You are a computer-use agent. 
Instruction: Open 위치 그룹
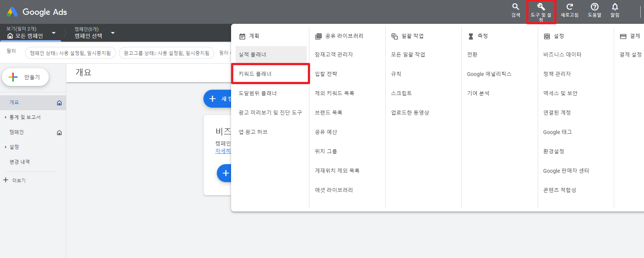coord(326,151)
